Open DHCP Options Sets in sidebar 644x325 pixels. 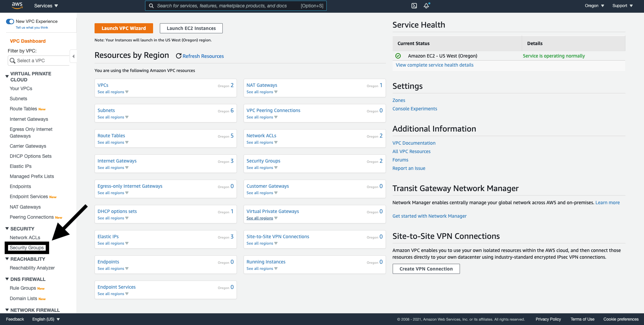pyautogui.click(x=31, y=156)
